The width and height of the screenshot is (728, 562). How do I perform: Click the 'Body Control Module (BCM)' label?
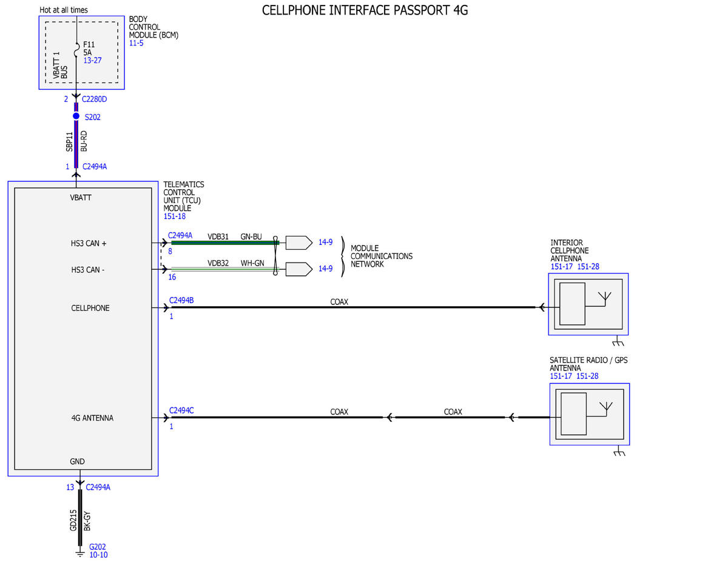(x=153, y=27)
